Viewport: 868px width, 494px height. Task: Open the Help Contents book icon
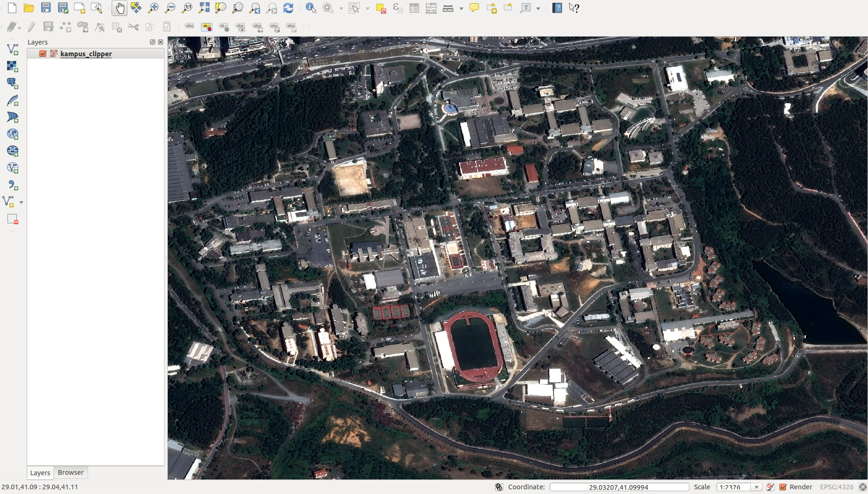click(557, 8)
